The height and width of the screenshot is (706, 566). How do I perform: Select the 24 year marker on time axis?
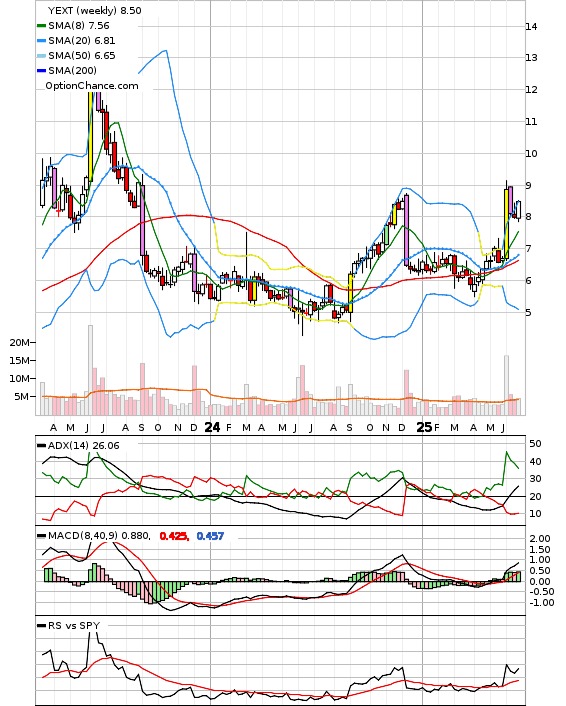(x=213, y=427)
